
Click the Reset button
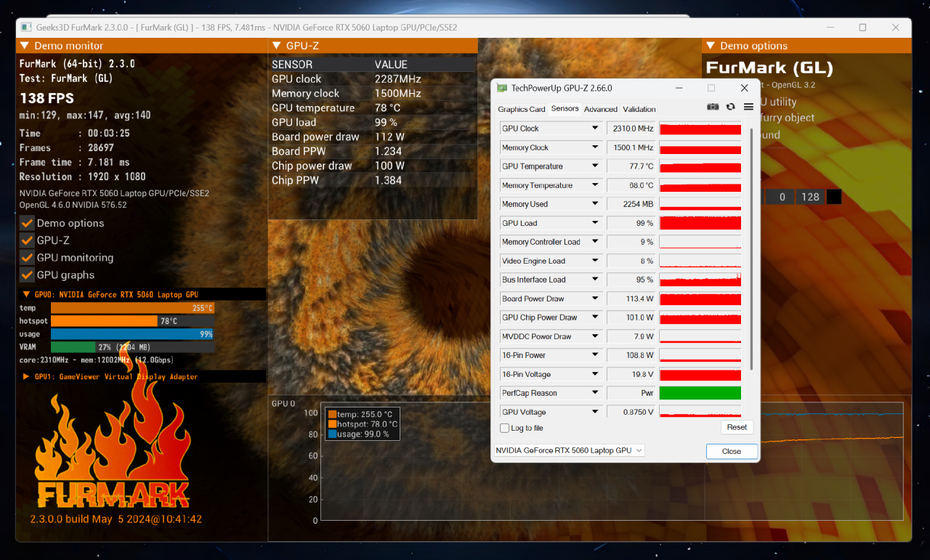737,427
